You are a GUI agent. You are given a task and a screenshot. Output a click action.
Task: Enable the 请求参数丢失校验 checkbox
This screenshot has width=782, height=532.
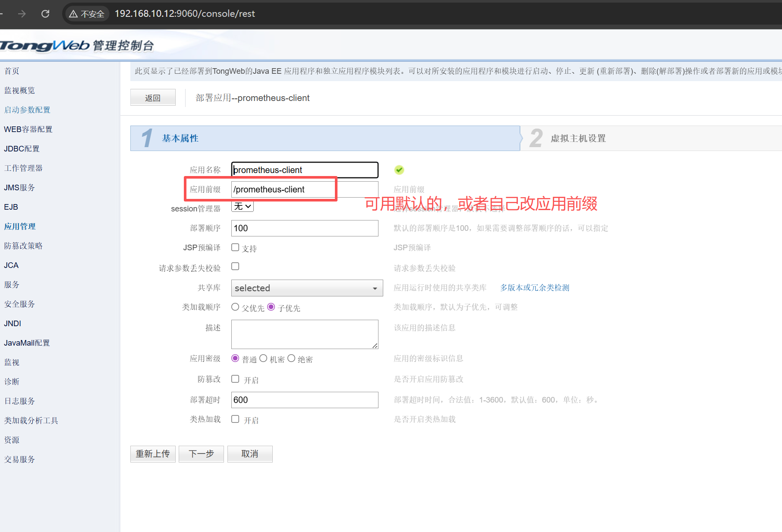click(235, 266)
